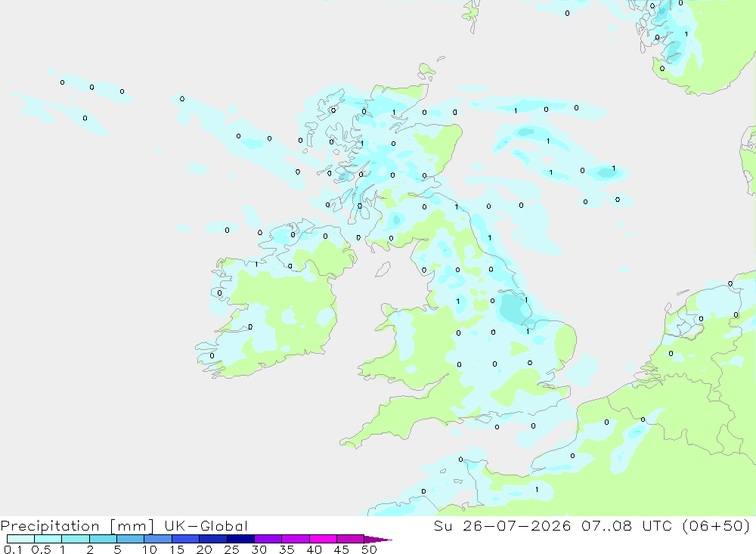Image resolution: width=756 pixels, height=554 pixels.
Task: Click the 'UK-Global' model label
Action: click(206, 526)
